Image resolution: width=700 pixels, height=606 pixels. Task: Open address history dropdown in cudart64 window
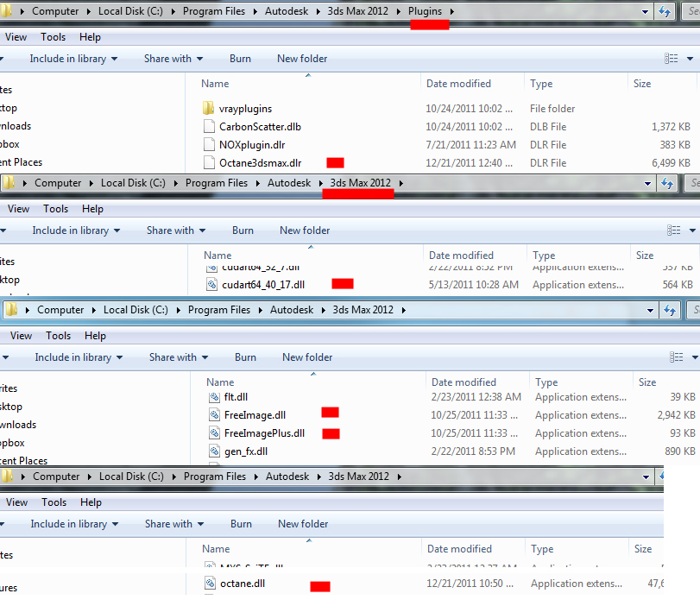tap(647, 183)
